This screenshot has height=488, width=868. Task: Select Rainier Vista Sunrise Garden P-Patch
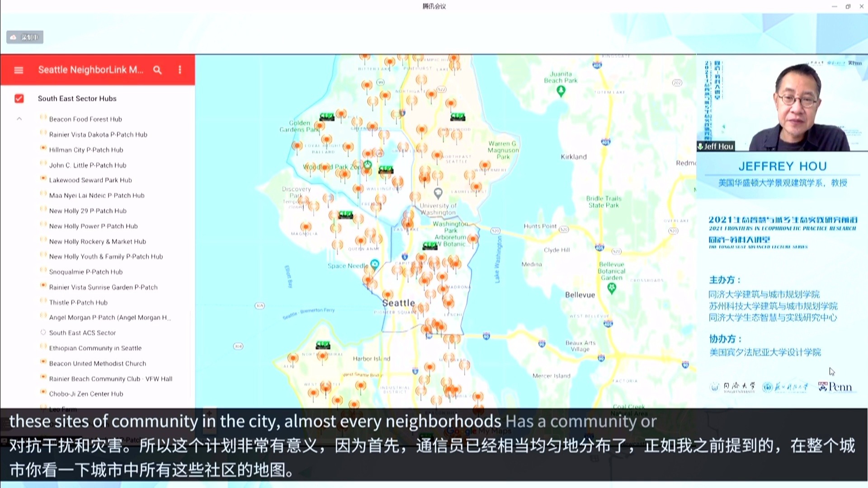click(103, 287)
